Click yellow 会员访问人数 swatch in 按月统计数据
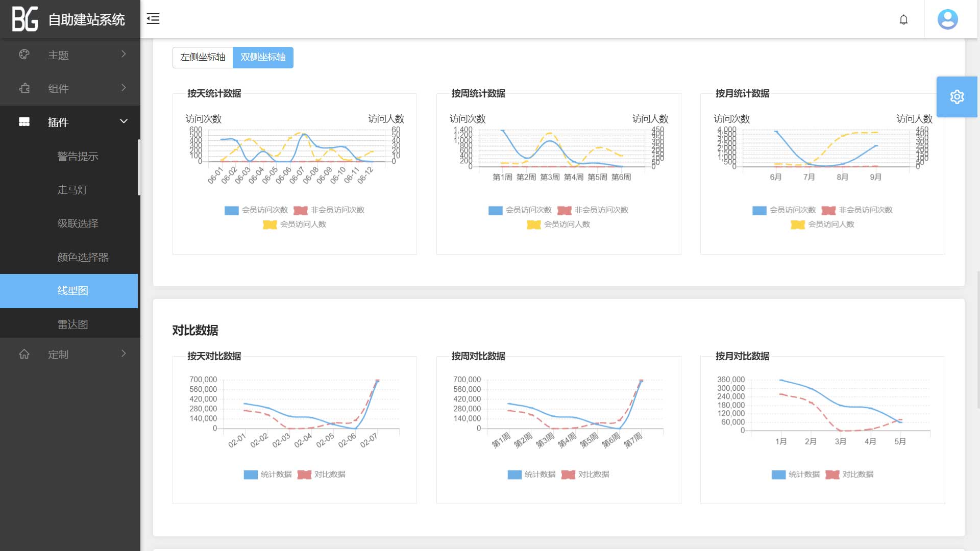Image resolution: width=980 pixels, height=551 pixels. 797,224
